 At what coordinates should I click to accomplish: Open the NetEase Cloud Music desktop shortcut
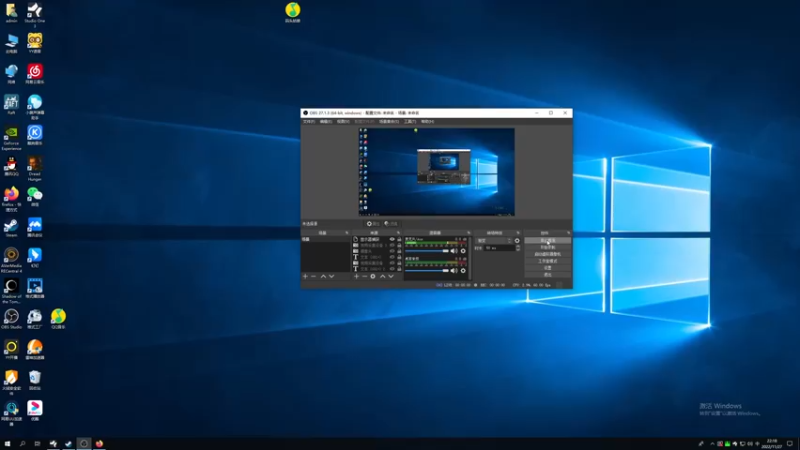(x=35, y=74)
